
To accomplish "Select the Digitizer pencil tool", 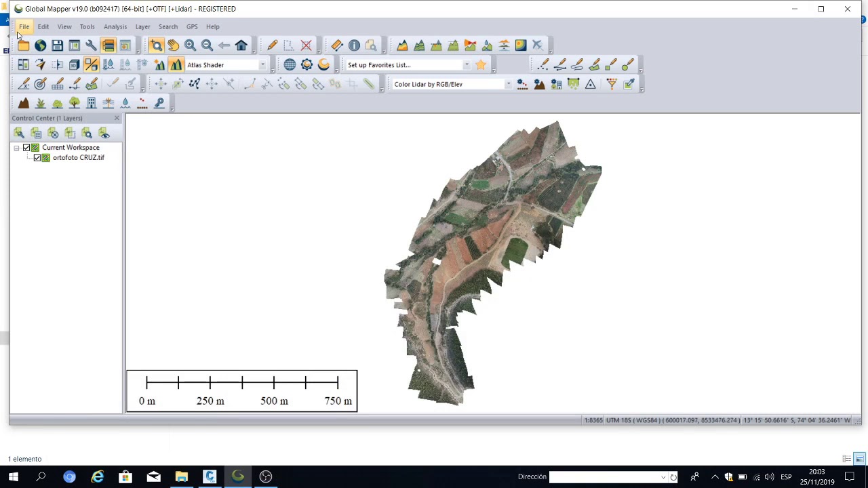I will [x=272, y=45].
